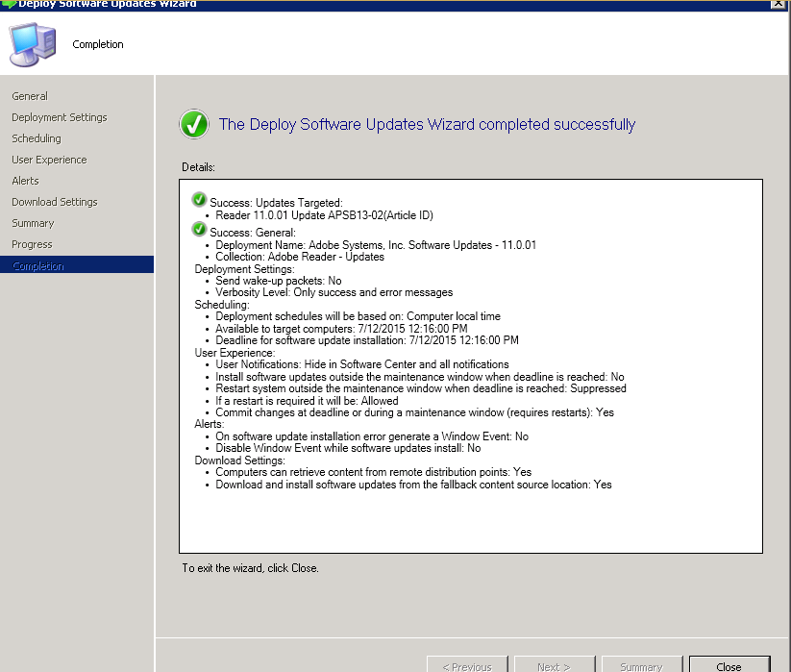Click Download and install from fallback line
Screen dimensions: 791x672
[413, 485]
